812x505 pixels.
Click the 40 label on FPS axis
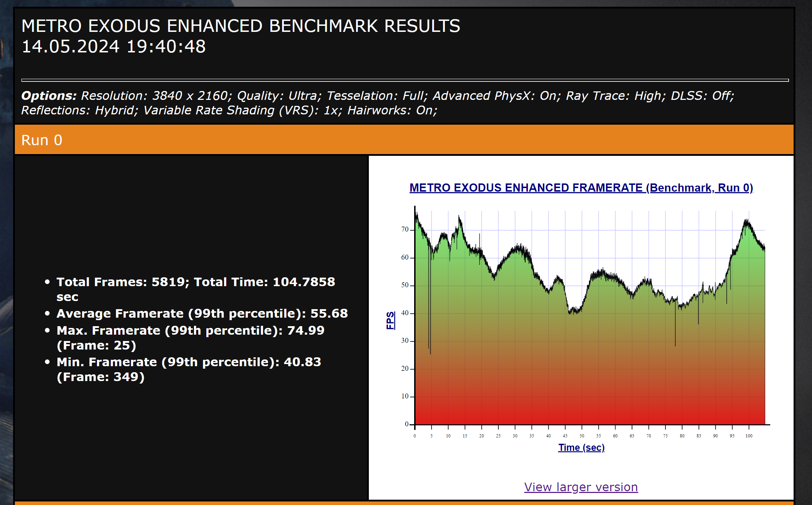[x=405, y=313]
